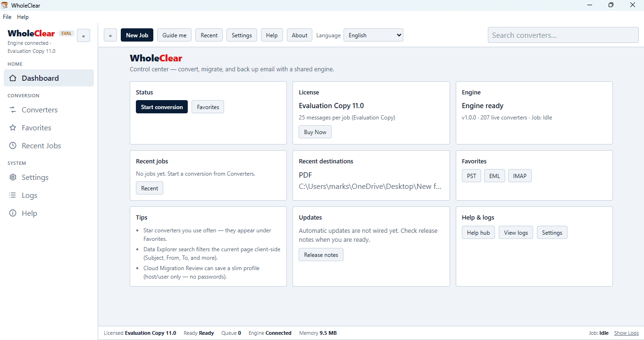Viewport: 644px width, 340px height.
Task: Click the Recent Jobs clock icon
Action: 13,145
